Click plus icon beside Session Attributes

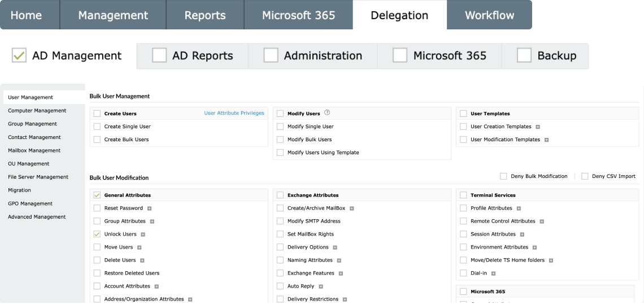coord(522,234)
